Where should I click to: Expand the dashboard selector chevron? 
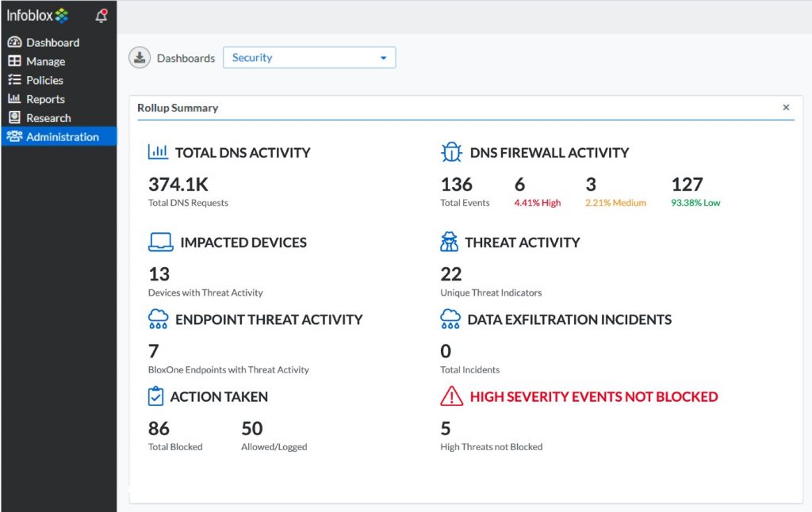pyautogui.click(x=381, y=57)
